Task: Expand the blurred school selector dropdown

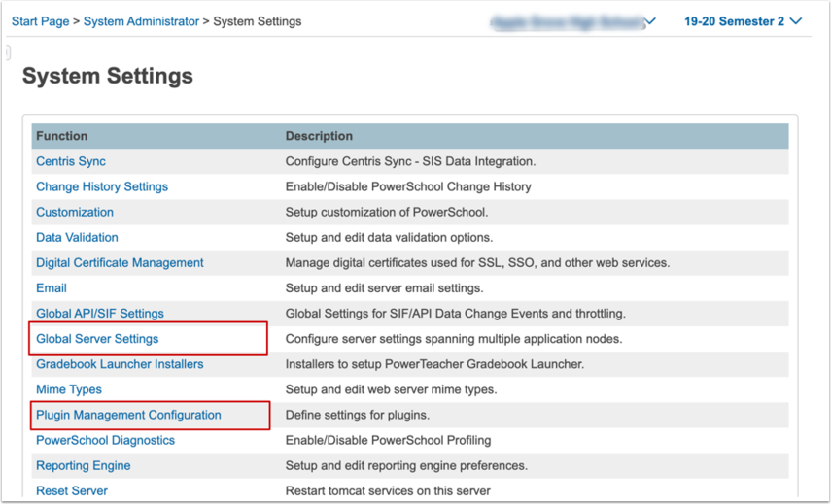Action: (x=573, y=22)
